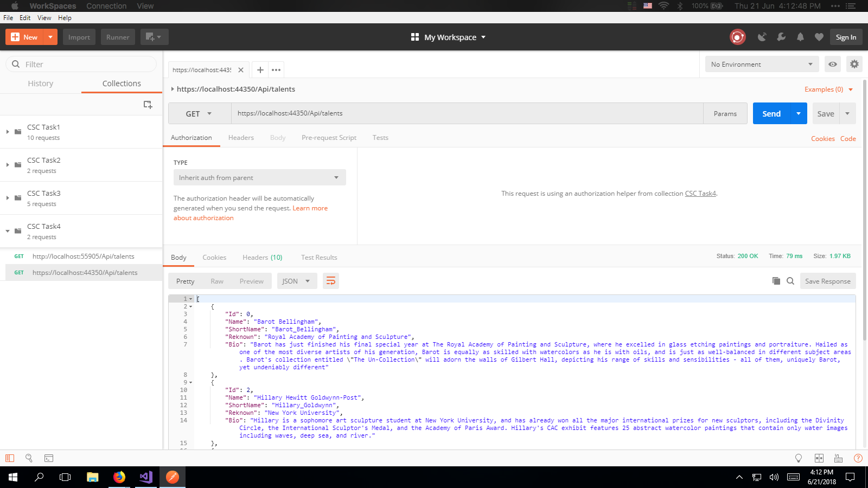Toggle word wrap in the response viewer

coord(331,281)
